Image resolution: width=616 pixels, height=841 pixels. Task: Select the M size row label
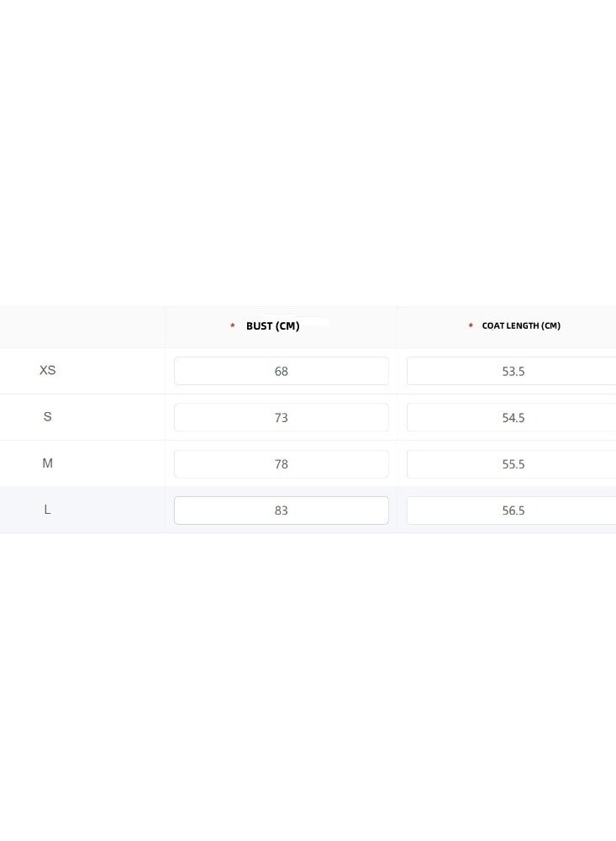click(x=47, y=463)
